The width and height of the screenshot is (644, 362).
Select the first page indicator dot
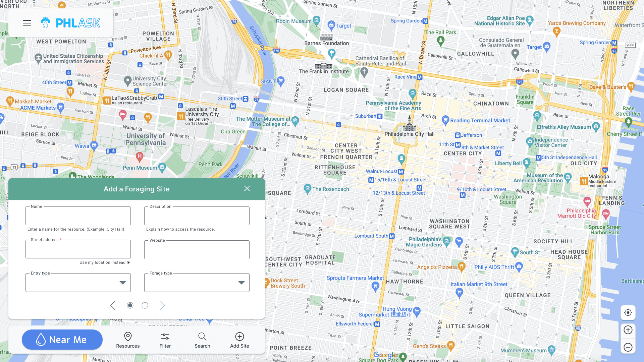(130, 305)
